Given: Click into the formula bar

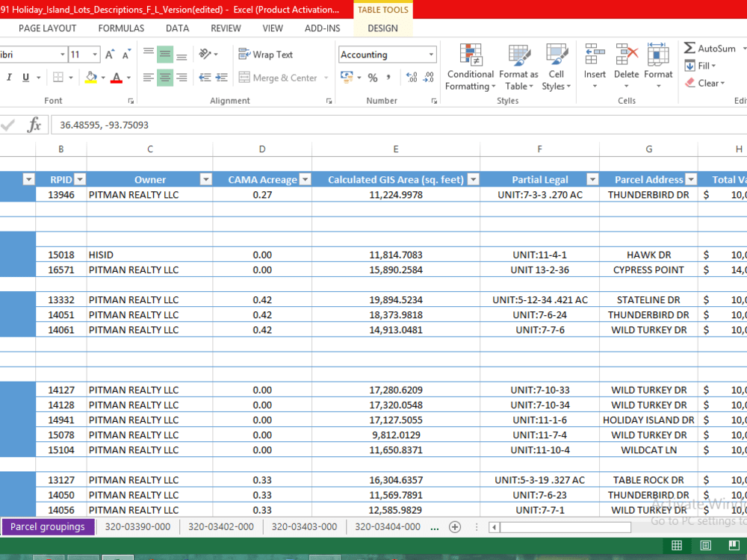Looking at the screenshot, I should [x=399, y=125].
